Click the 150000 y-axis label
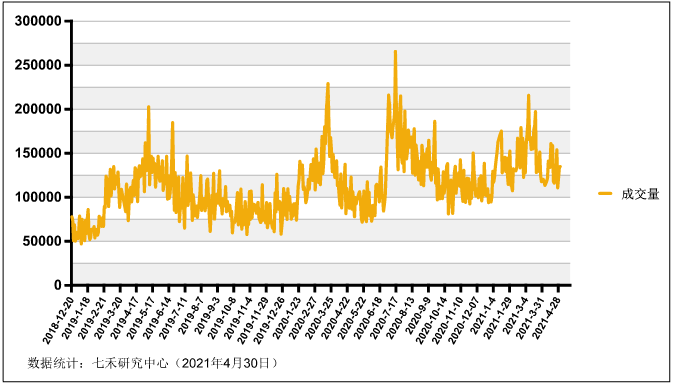The width and height of the screenshot is (673, 385). pos(38,153)
